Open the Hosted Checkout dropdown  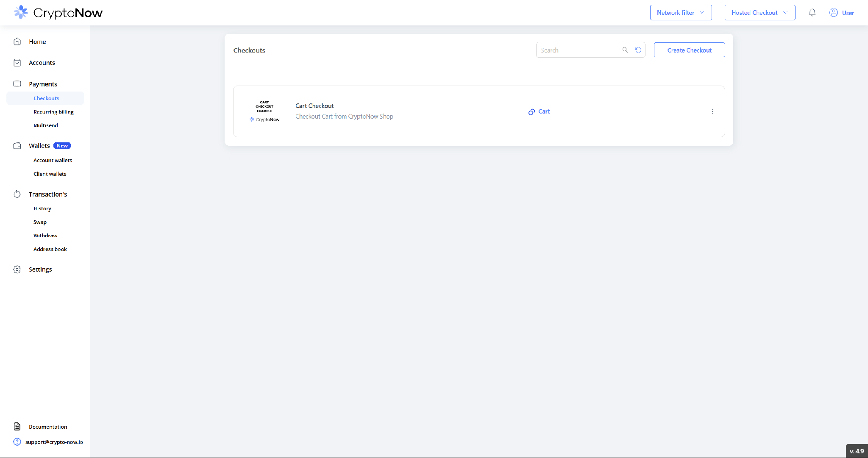coord(760,13)
